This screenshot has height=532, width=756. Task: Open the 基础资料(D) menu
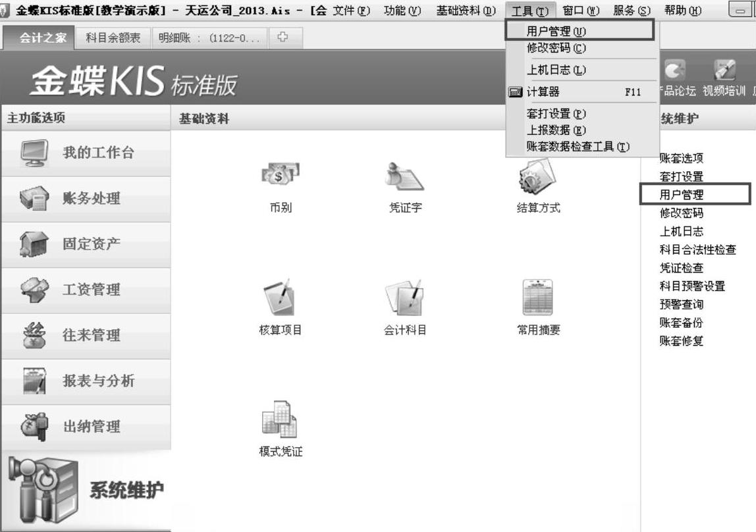pyautogui.click(x=466, y=10)
